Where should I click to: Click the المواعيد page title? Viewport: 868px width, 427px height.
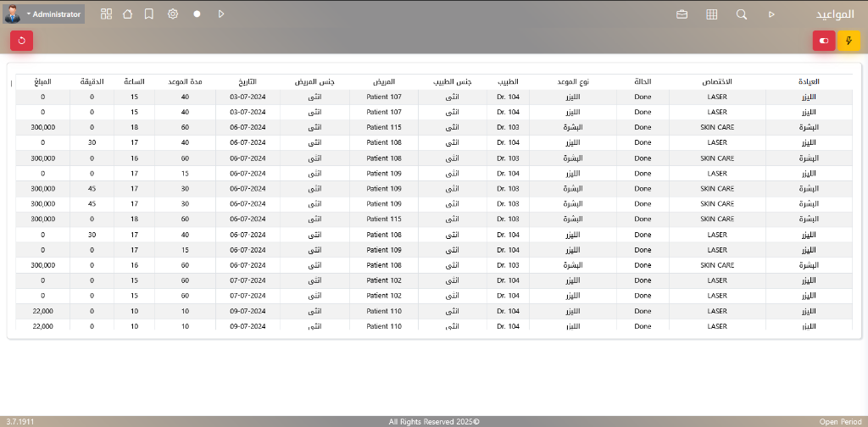click(x=834, y=14)
